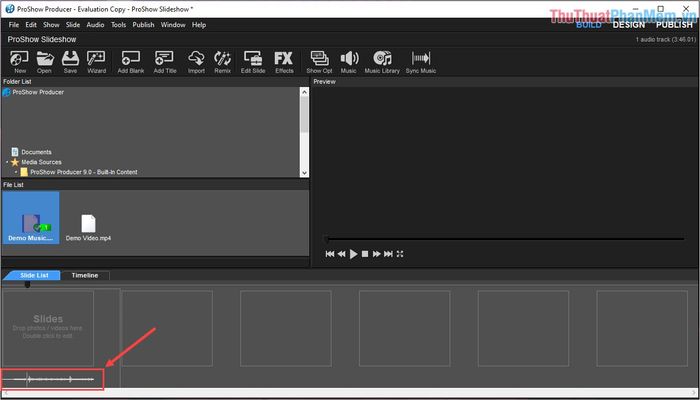This screenshot has height=400, width=700.
Task: Add a blank slide with Add Blank
Action: pyautogui.click(x=131, y=62)
